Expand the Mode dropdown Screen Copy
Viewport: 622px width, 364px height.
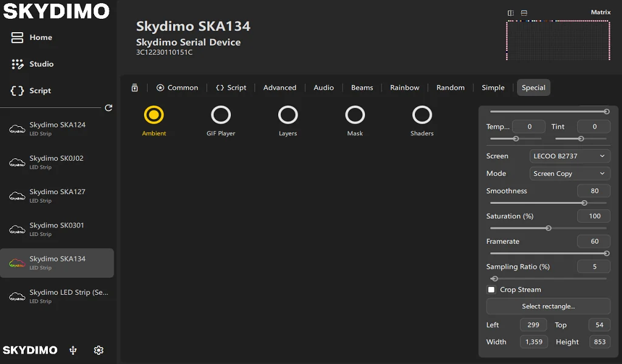point(569,174)
